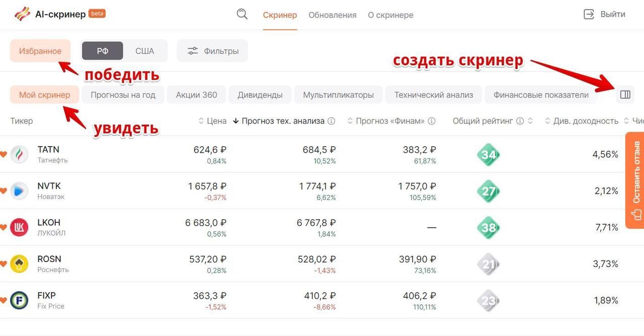Sort by Общий рейтинг arrows

[530, 121]
